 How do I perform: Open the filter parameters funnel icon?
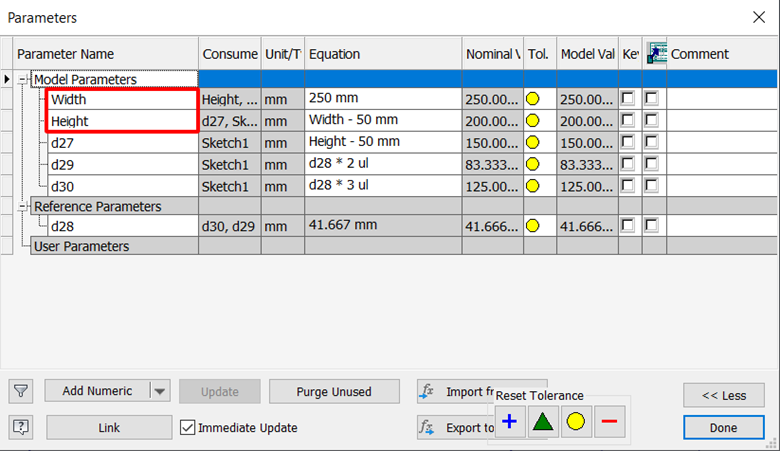tap(21, 391)
